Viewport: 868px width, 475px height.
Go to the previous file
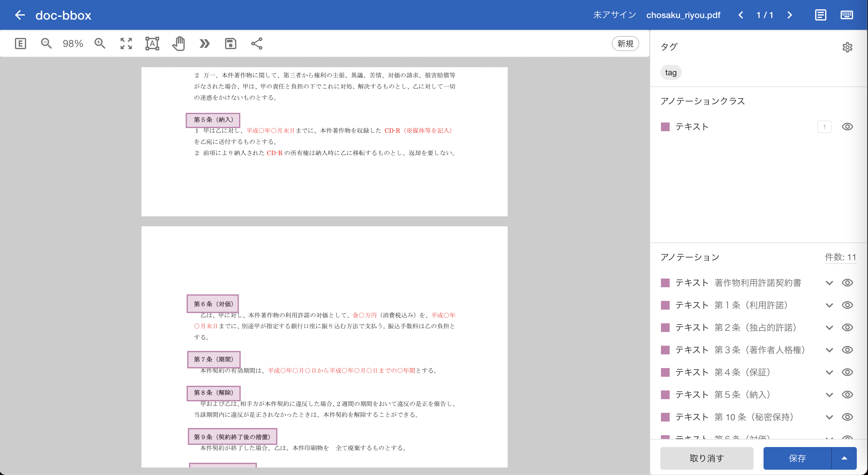pyautogui.click(x=741, y=15)
